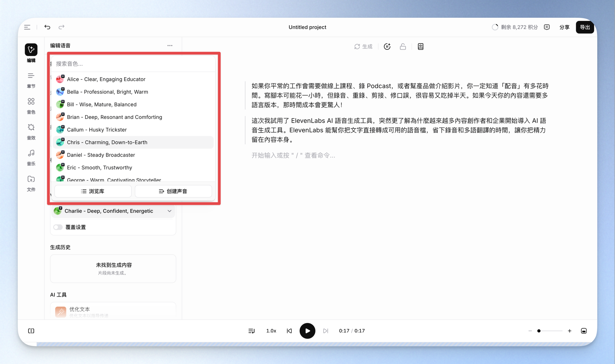Viewport: 615px width, 364px height.
Task: Open the hamburger sidebar menu
Action: coord(27,27)
